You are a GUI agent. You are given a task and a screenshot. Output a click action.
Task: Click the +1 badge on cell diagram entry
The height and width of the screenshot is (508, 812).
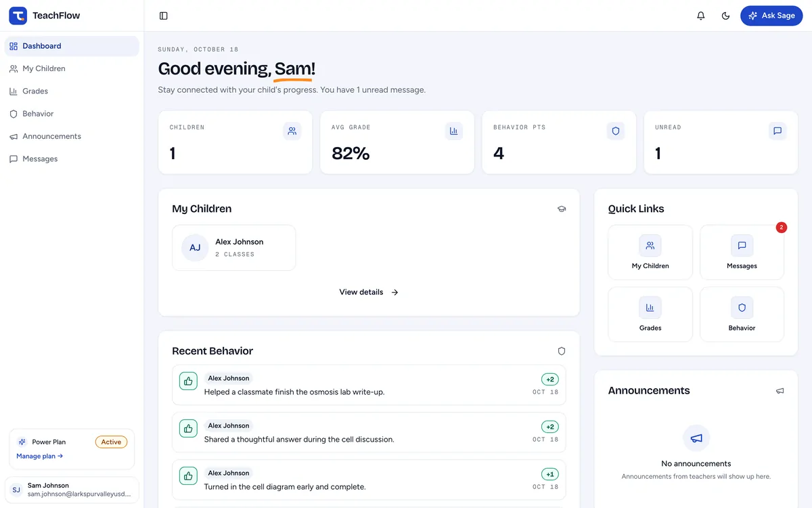pos(550,474)
